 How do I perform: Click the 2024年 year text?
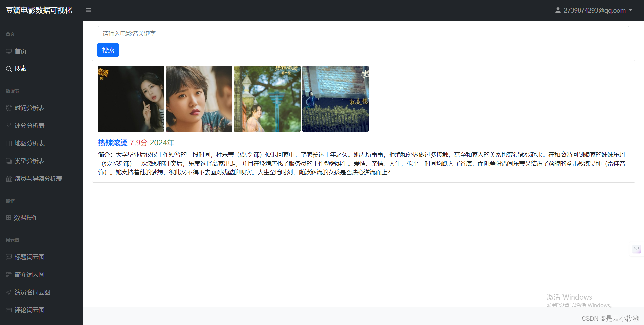click(x=162, y=143)
